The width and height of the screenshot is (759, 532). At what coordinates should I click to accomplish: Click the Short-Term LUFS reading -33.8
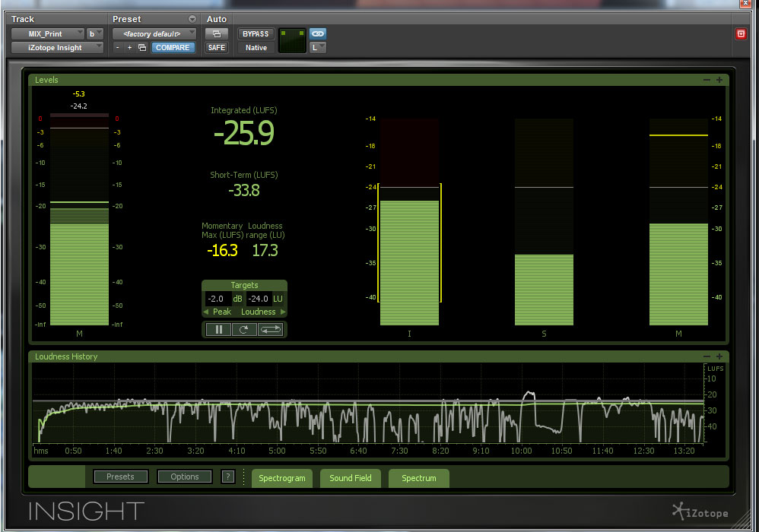click(x=244, y=191)
